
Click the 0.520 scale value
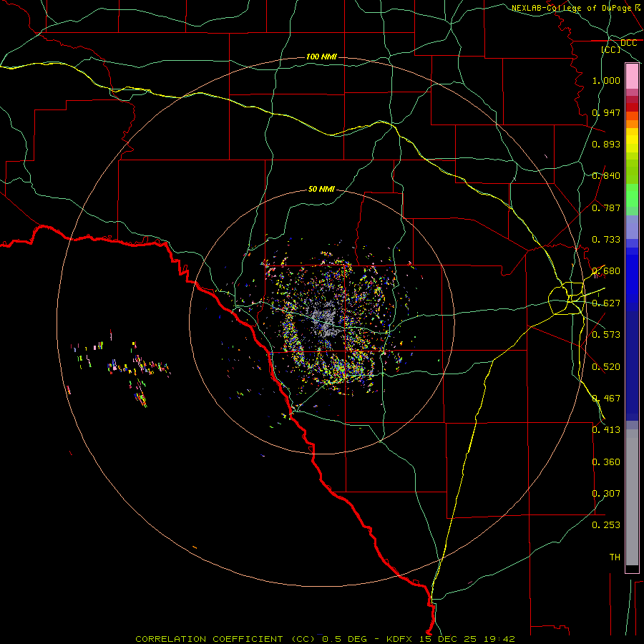tap(606, 367)
